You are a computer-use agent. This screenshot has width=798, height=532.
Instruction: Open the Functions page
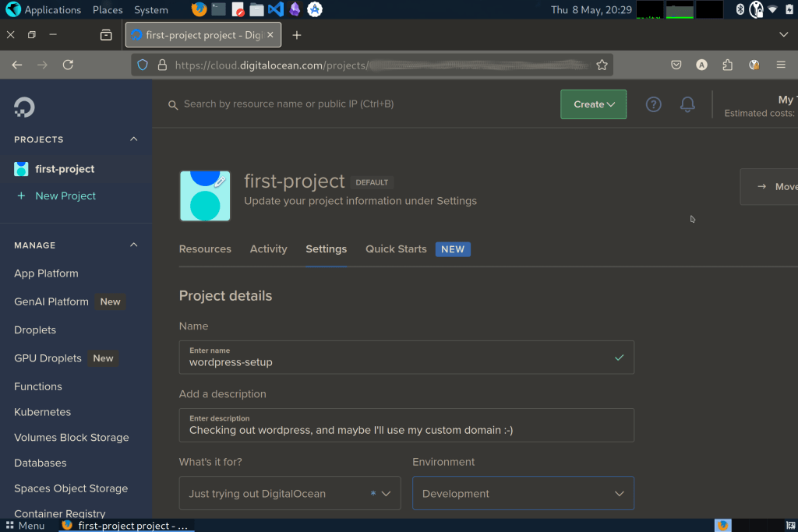tap(38, 386)
